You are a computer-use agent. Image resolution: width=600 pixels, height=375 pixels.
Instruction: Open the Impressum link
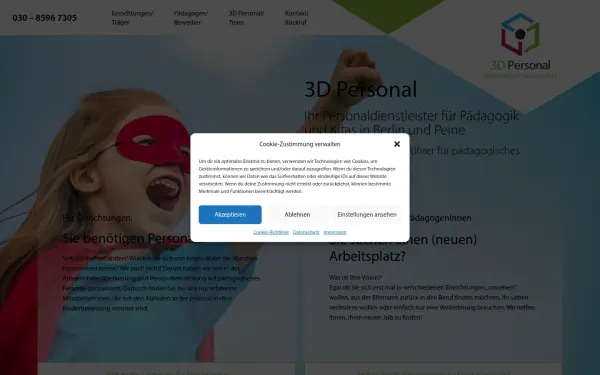334,232
